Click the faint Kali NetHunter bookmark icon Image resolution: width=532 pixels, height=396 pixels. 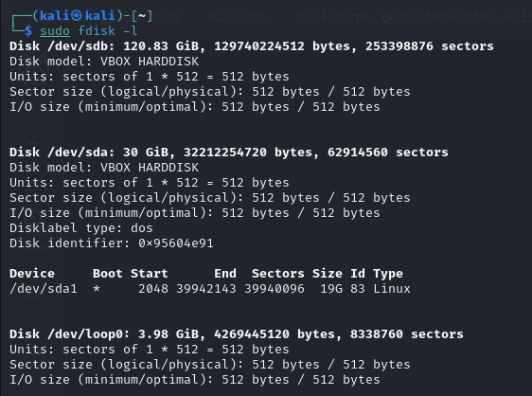pyautogui.click(x=388, y=17)
